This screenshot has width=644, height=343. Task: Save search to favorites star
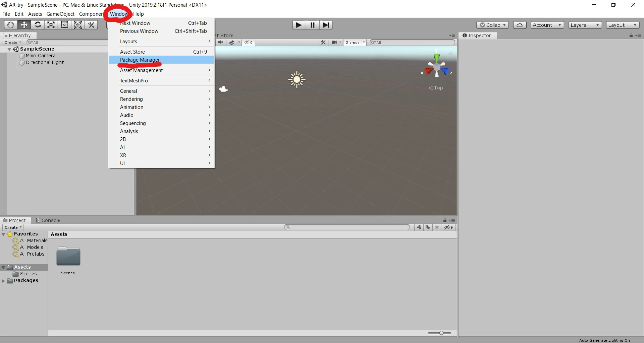(x=437, y=227)
